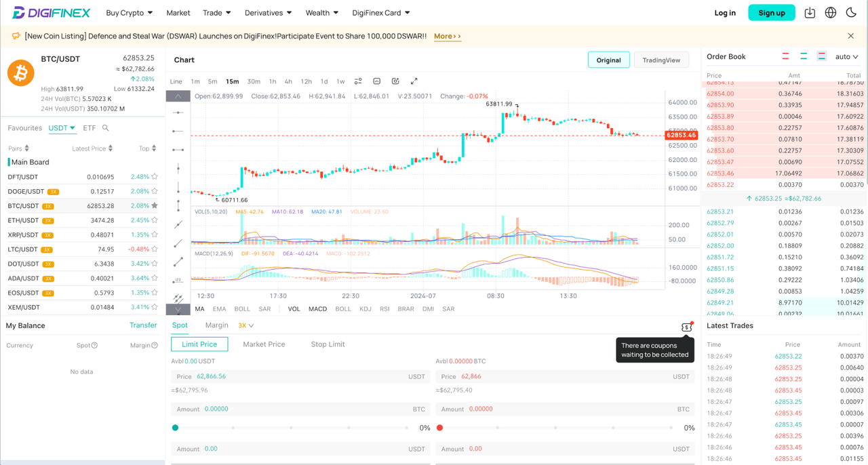Click the Sign up button
The height and width of the screenshot is (465, 868).
pyautogui.click(x=771, y=12)
